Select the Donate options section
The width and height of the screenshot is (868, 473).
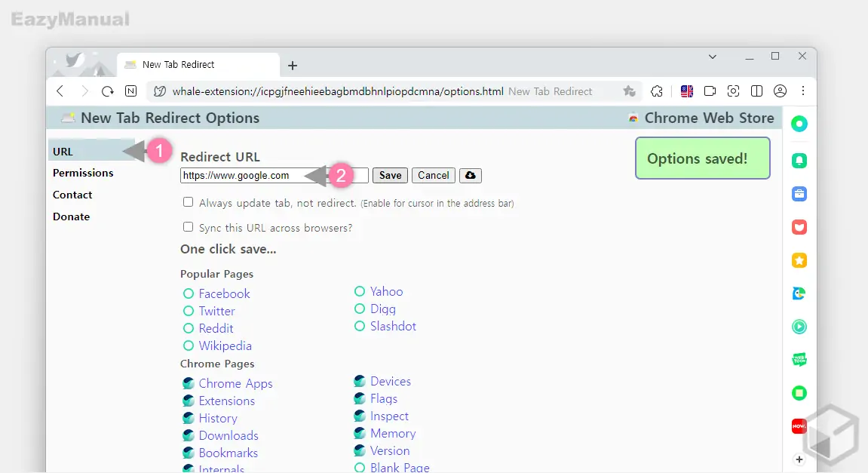pyautogui.click(x=72, y=217)
